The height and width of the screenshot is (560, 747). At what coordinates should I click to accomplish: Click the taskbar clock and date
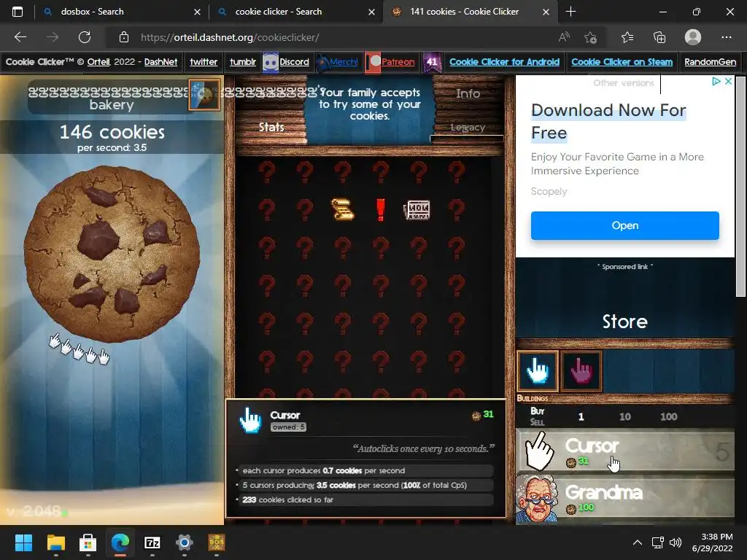[712, 542]
